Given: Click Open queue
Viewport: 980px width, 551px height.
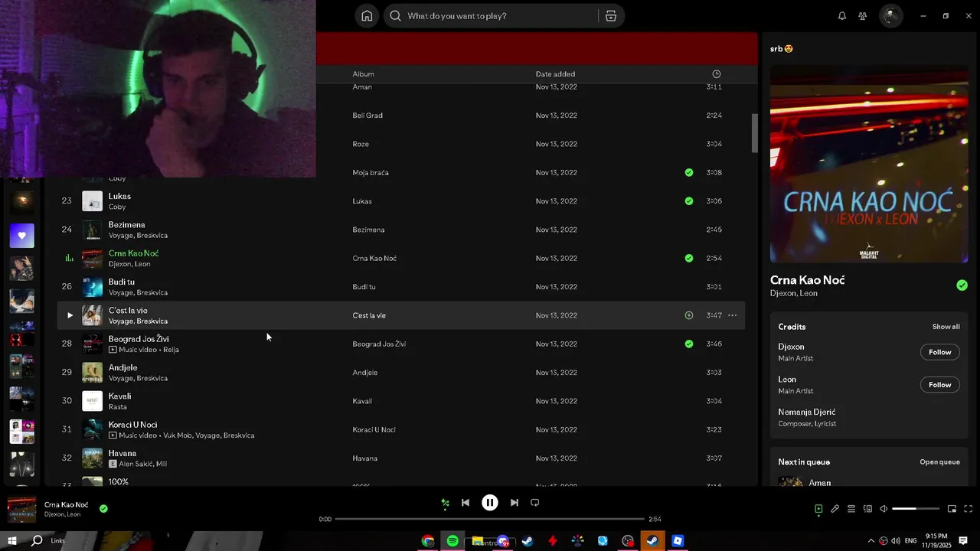Looking at the screenshot, I should 939,462.
